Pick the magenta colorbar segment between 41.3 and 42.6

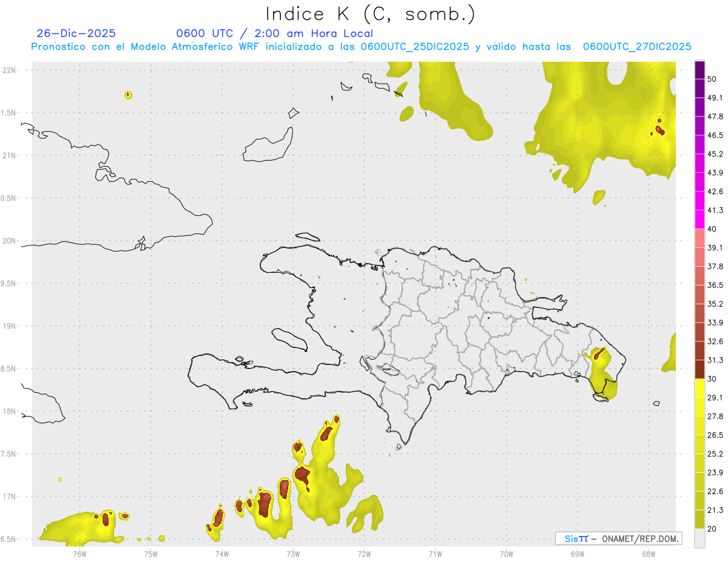[x=699, y=200]
